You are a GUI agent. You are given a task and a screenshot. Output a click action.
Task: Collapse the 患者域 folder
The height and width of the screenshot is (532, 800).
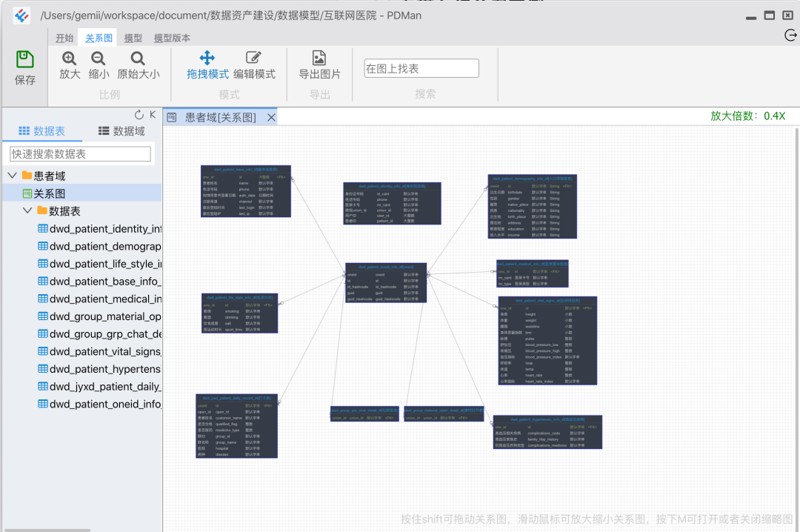13,176
